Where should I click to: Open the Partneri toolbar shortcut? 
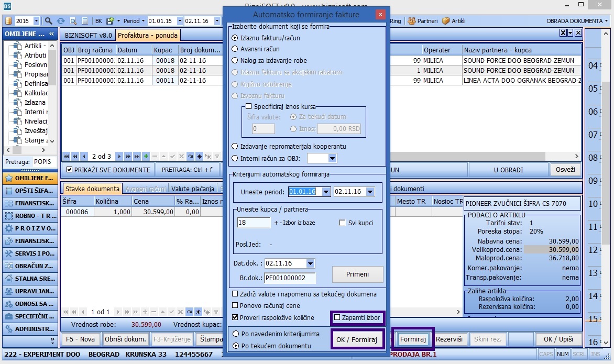tap(422, 21)
